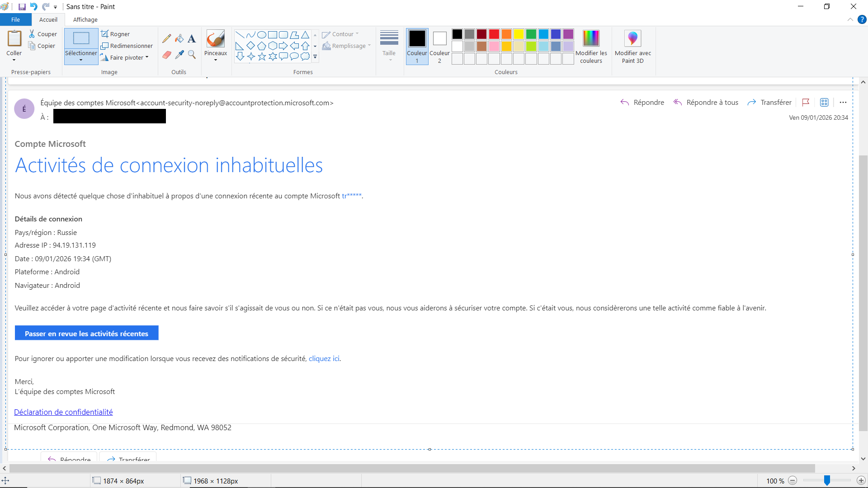Pick the red color swatch
Screen dimensions: 868x488
[x=494, y=34]
